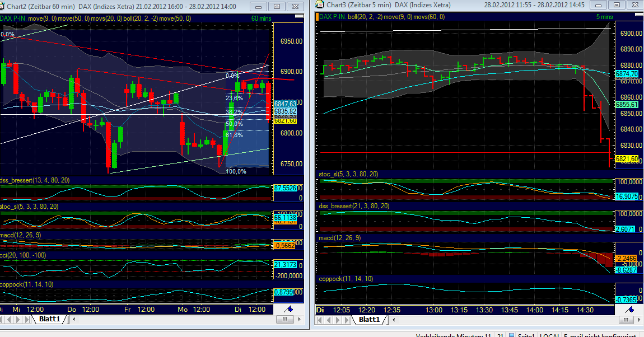The width and height of the screenshot is (644, 337).
Task: Select the Blatt1 tab in Chart3
Action: point(369,319)
